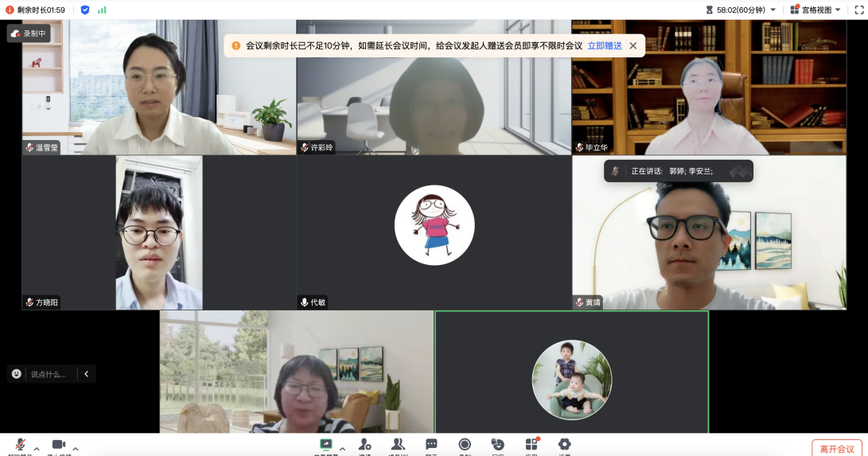Screen dimensions: 868x456
Task: Expand the 58:02 meeting timer dropdown
Action: [x=773, y=10]
